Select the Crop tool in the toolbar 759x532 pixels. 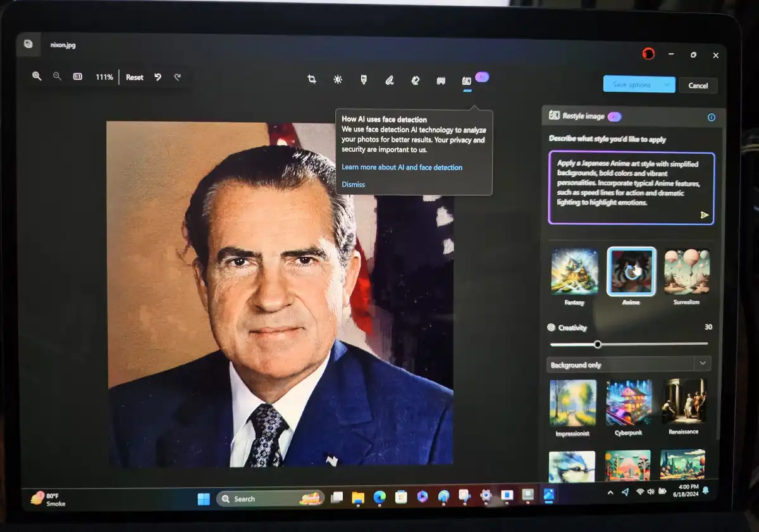[x=312, y=80]
